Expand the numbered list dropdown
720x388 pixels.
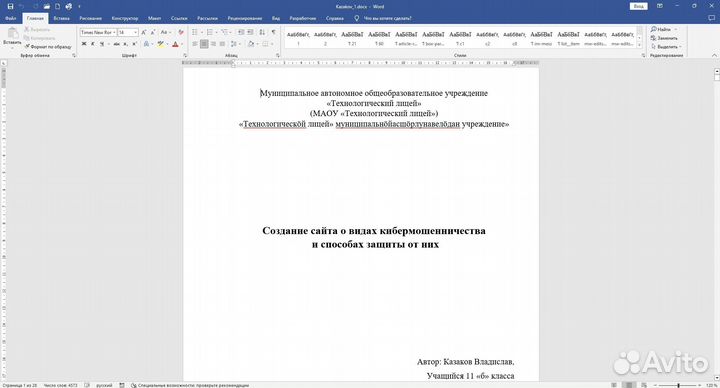217,32
